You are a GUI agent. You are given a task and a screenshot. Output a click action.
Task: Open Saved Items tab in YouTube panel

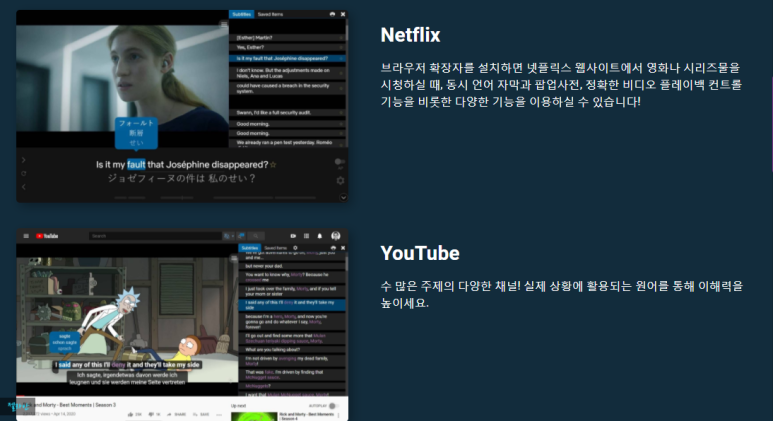point(275,248)
